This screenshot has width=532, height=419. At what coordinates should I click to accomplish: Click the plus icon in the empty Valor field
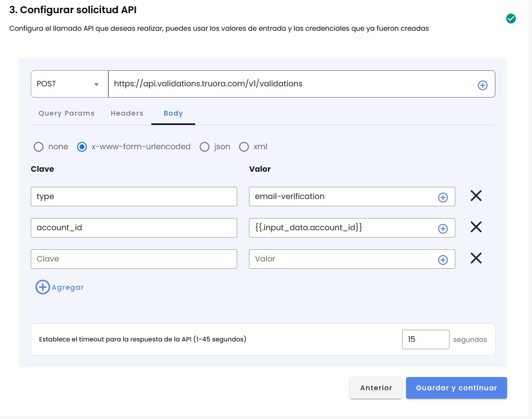(443, 260)
